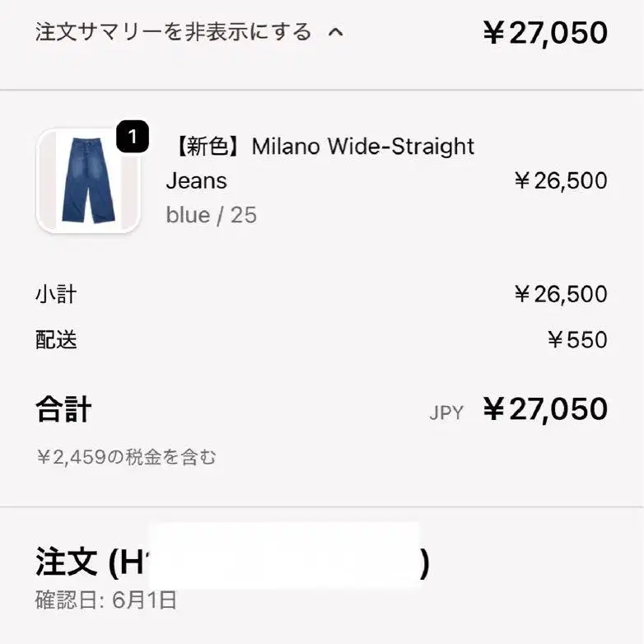The height and width of the screenshot is (644, 644).
Task: Click the redacted order number area
Action: (x=283, y=556)
